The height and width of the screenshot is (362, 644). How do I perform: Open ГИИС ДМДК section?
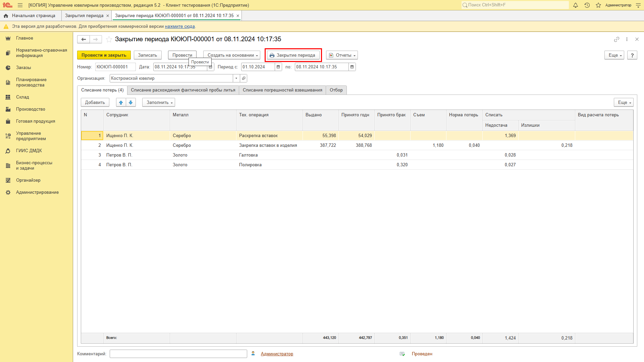[29, 151]
